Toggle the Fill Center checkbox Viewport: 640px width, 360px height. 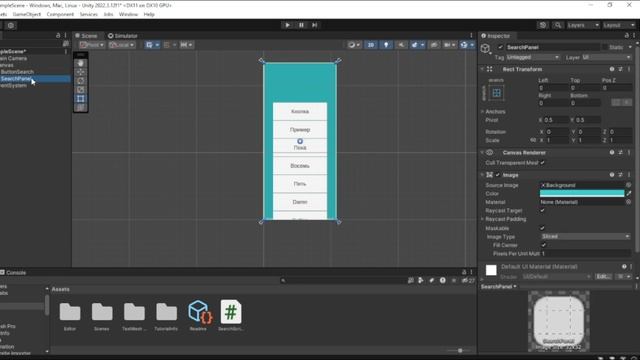(x=543, y=245)
